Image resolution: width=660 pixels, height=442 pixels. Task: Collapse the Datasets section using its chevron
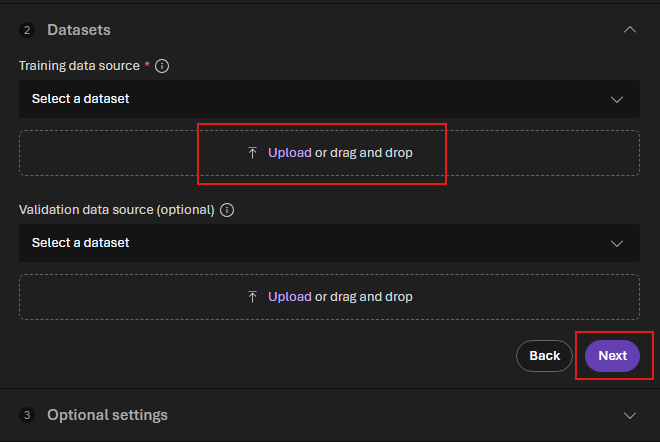629,30
